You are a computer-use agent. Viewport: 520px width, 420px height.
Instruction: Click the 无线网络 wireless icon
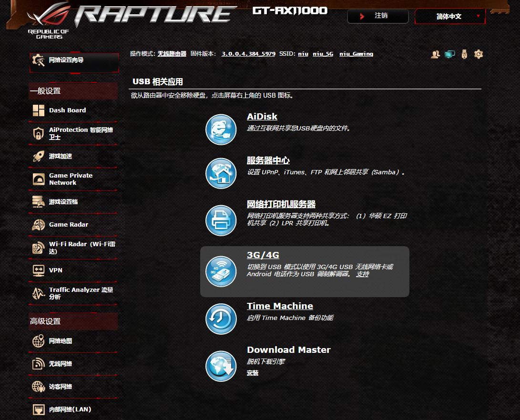(x=39, y=364)
